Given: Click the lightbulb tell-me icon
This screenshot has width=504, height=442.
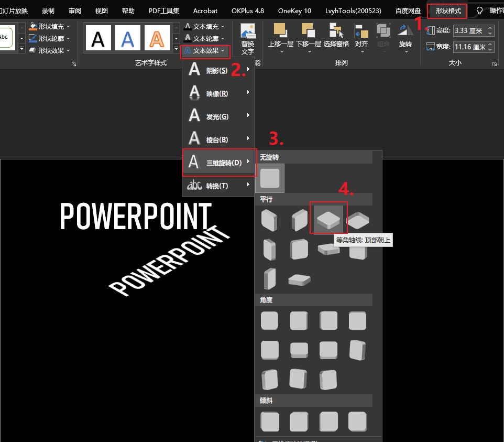Looking at the screenshot, I should click(479, 11).
